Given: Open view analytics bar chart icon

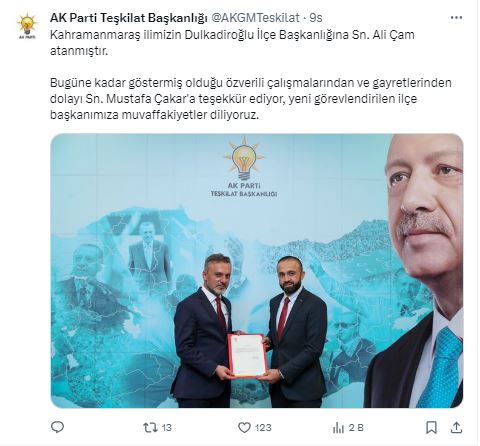Looking at the screenshot, I should tap(338, 427).
